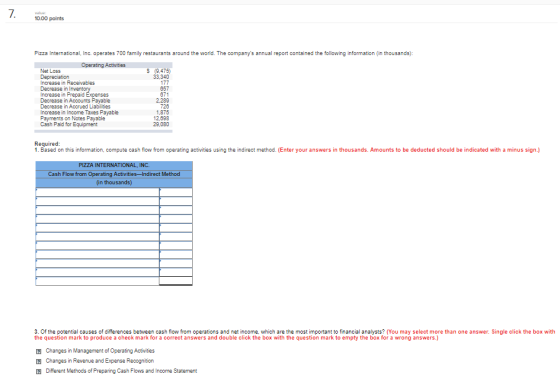Open fifth row description dropdown in table

click(97, 228)
